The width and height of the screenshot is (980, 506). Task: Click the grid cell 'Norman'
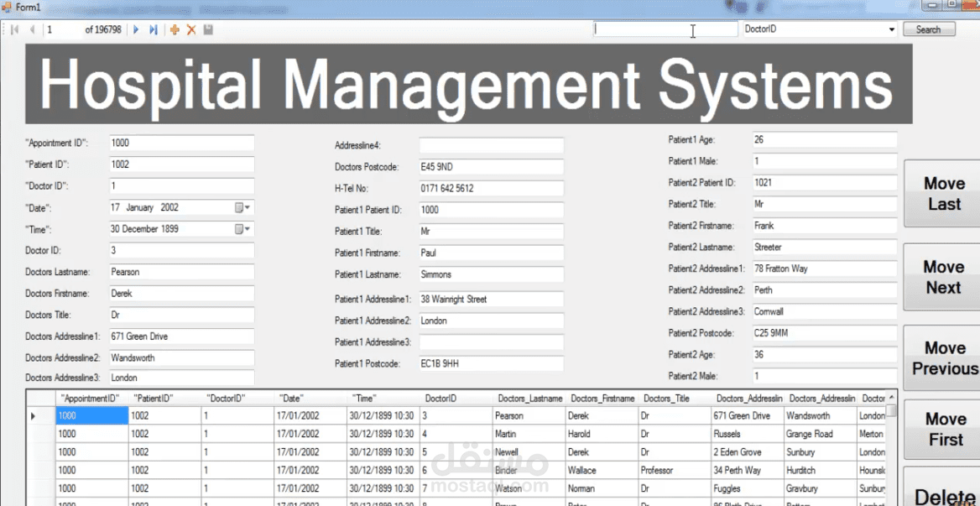[602, 488]
